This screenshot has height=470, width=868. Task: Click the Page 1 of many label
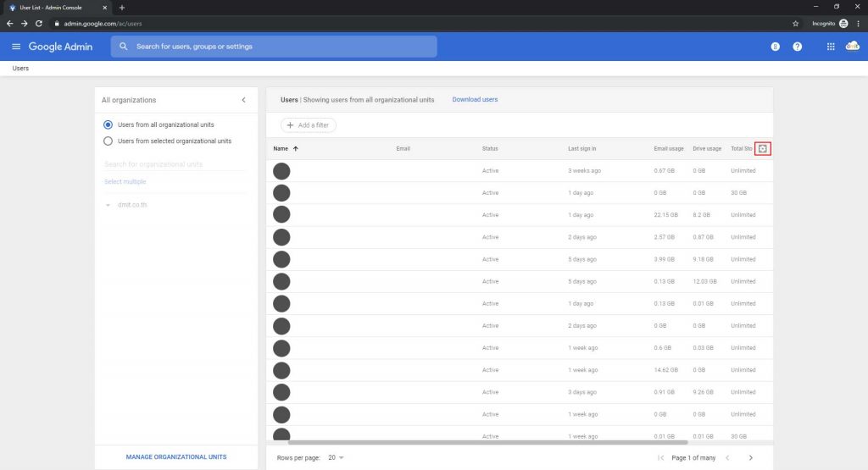[x=693, y=458]
